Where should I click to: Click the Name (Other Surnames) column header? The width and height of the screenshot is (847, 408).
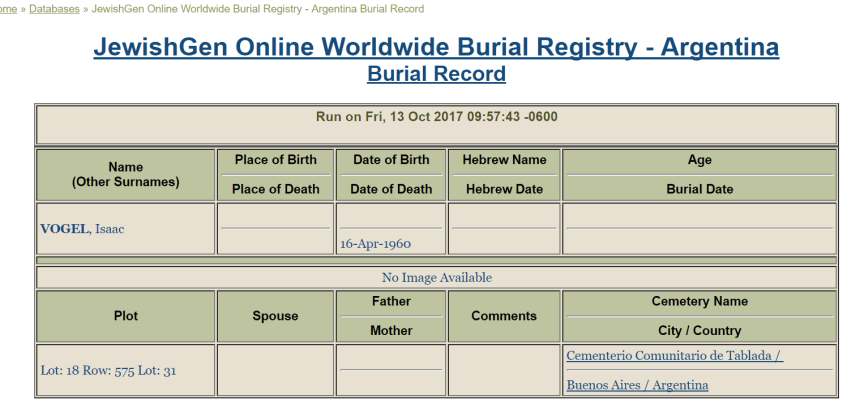coord(126,175)
